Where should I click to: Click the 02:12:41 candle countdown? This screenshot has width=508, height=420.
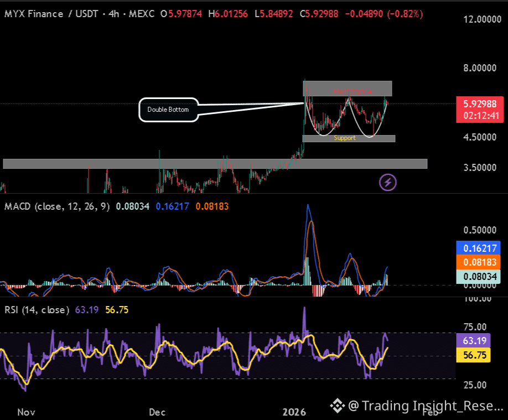coord(481,116)
